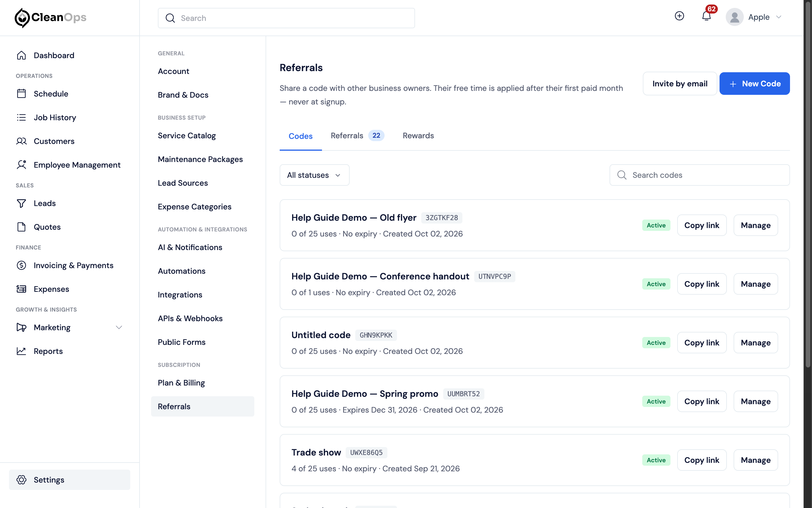Image resolution: width=812 pixels, height=508 pixels.
Task: Open the Automations settings page
Action: [x=182, y=271]
